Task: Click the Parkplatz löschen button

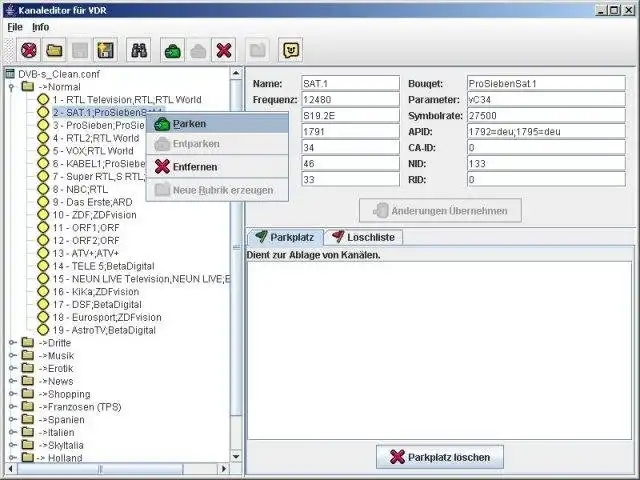Action: tap(440, 457)
